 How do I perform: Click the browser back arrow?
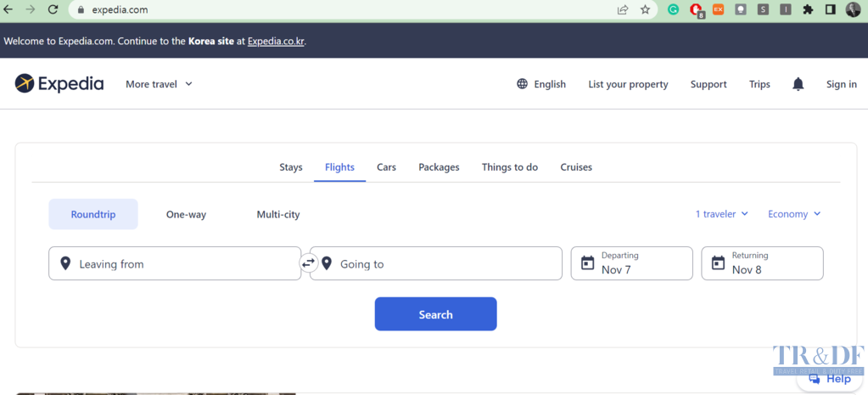pyautogui.click(x=8, y=9)
